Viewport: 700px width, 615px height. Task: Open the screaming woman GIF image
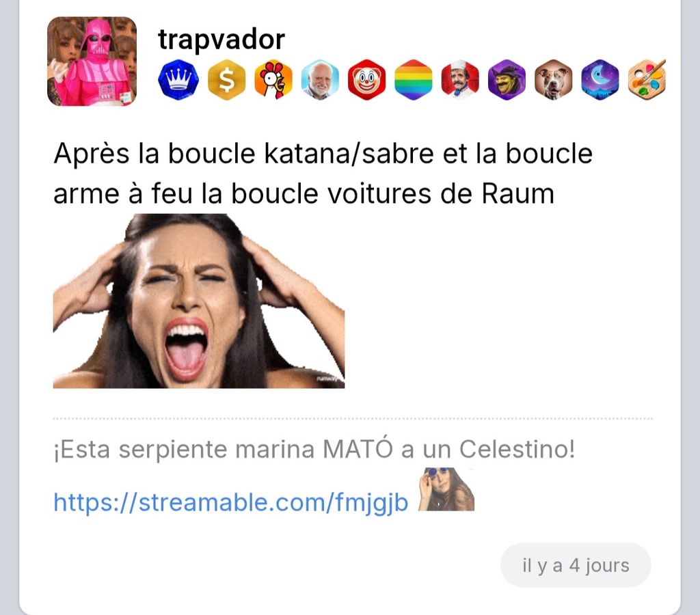pos(199,301)
